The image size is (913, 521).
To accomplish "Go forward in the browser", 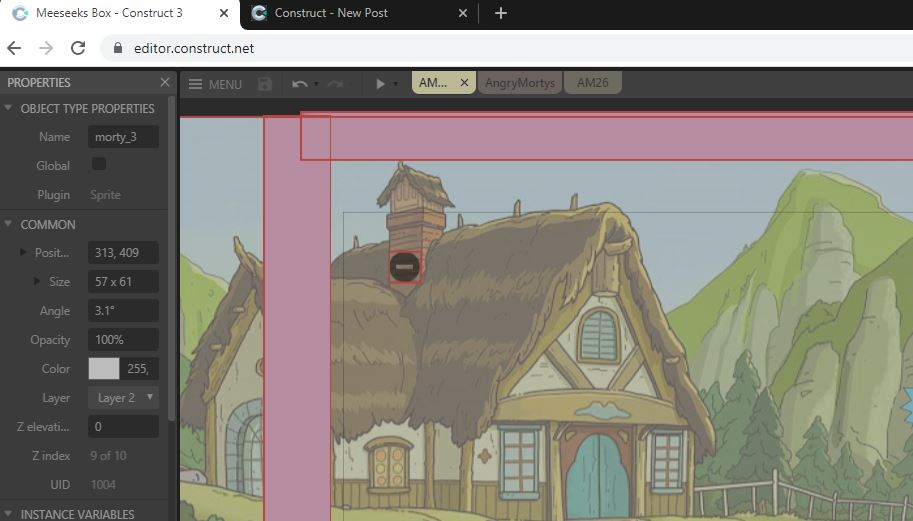I will click(45, 48).
